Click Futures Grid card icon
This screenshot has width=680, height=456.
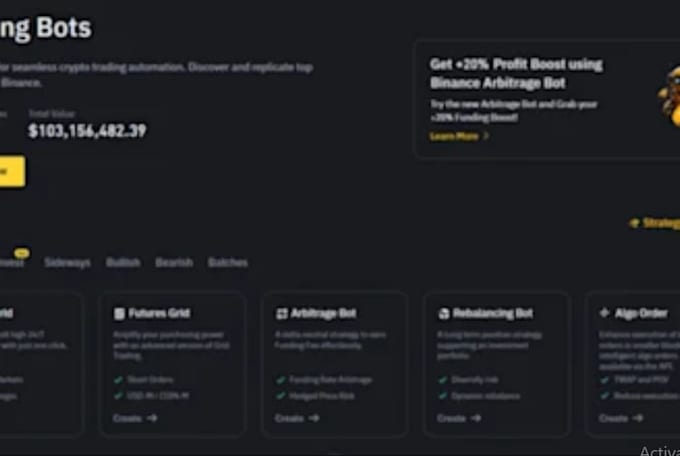119,313
